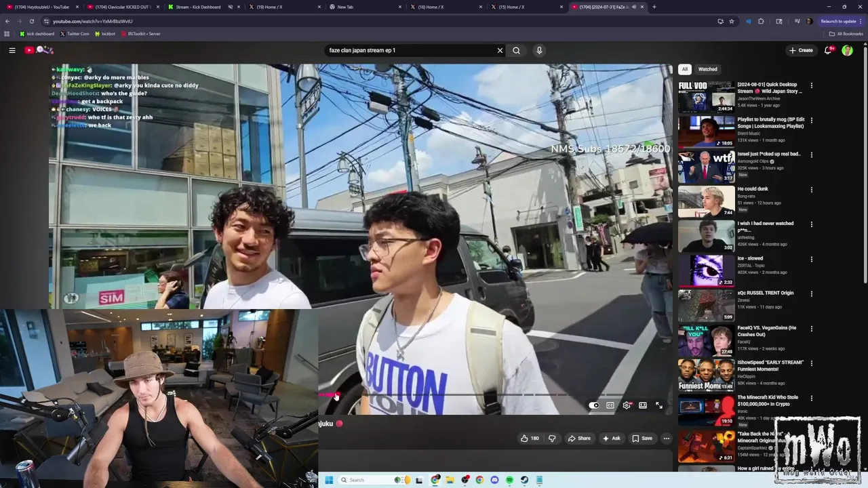Open the He could dunk thumbnail
Viewport: 868px width, 488px height.
pos(706,201)
